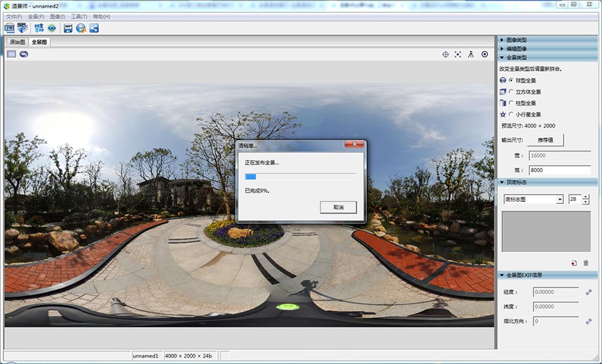
Task: Switch to the 原始图 tab
Action: [x=16, y=42]
